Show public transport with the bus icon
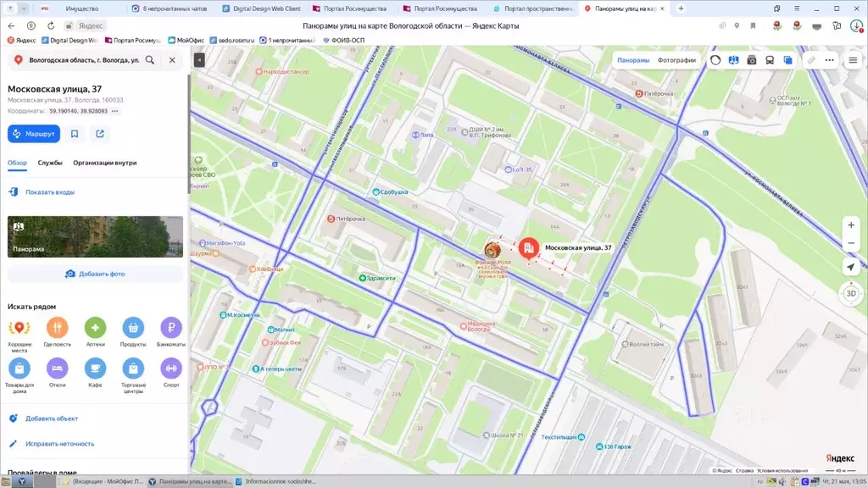The image size is (868, 488). pos(770,60)
